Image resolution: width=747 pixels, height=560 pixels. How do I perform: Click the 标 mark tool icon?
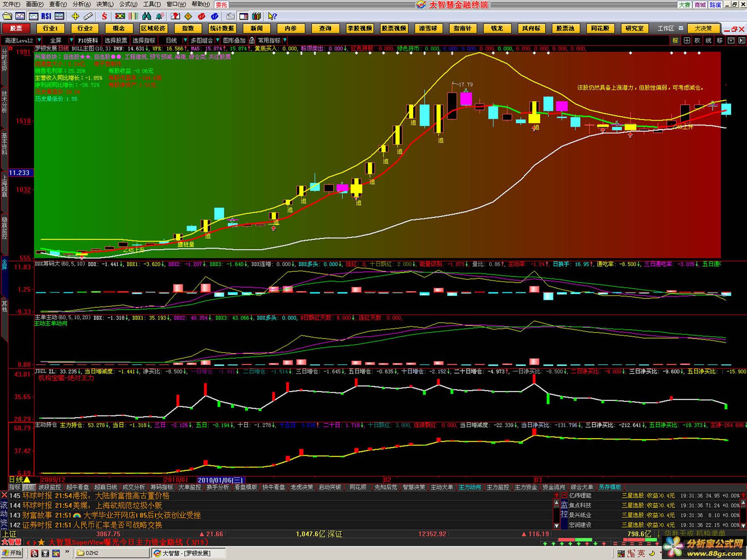(x=675, y=40)
